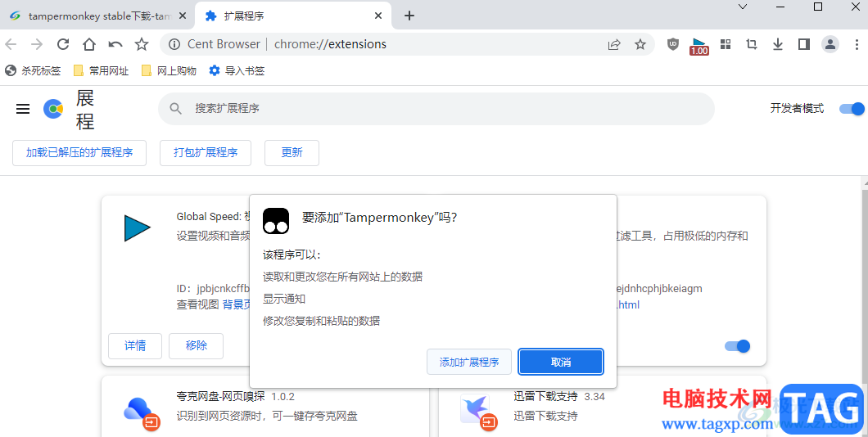Confirm with 添加扩展程序 button
This screenshot has width=868, height=437.
pos(469,362)
